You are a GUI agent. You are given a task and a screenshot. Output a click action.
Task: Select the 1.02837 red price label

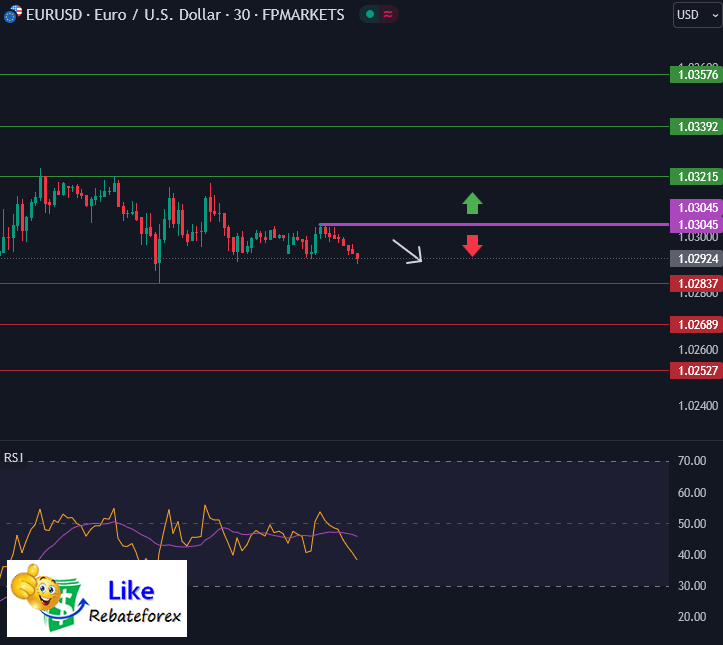[696, 284]
